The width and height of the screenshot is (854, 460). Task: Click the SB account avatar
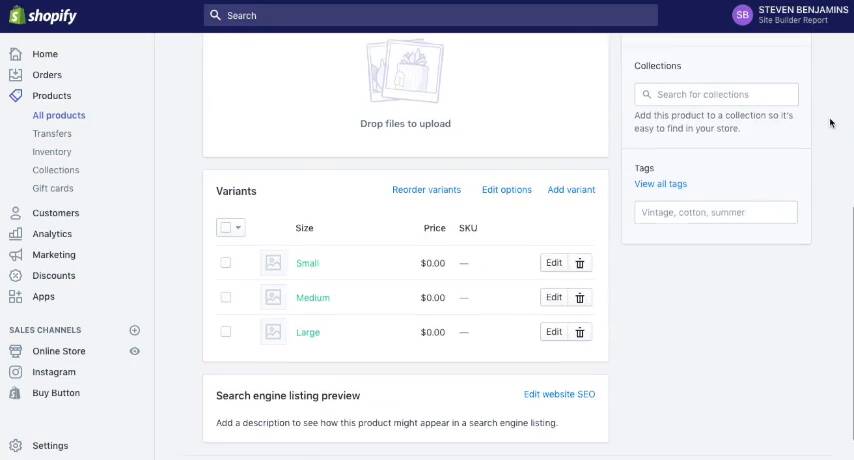click(x=742, y=15)
